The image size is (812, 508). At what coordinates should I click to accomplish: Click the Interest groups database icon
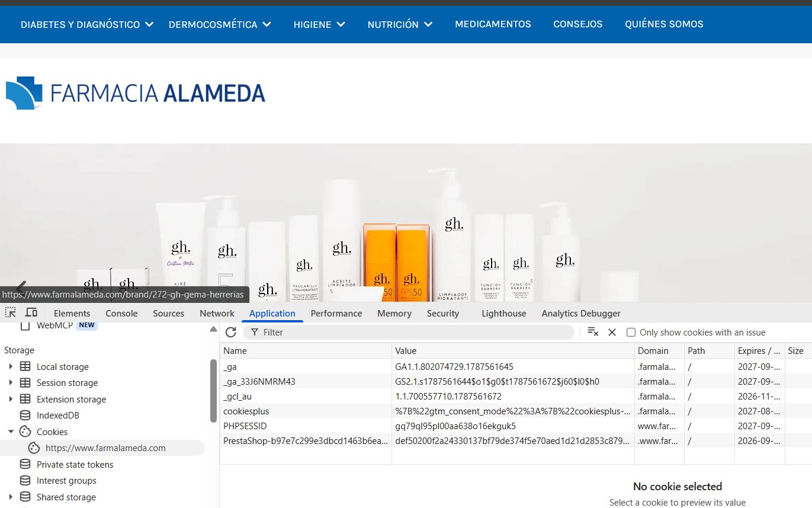click(25, 480)
